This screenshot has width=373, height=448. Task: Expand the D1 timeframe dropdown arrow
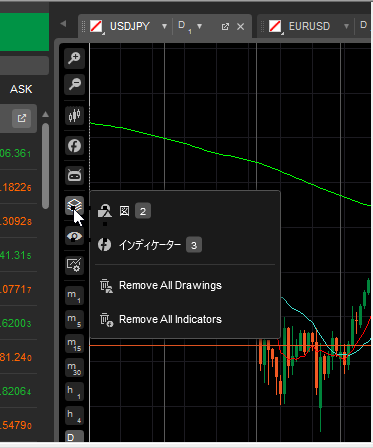pos(199,26)
